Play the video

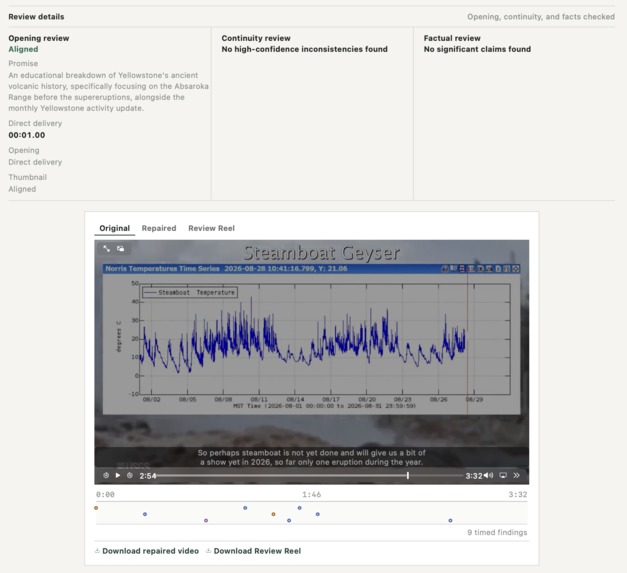[x=118, y=475]
